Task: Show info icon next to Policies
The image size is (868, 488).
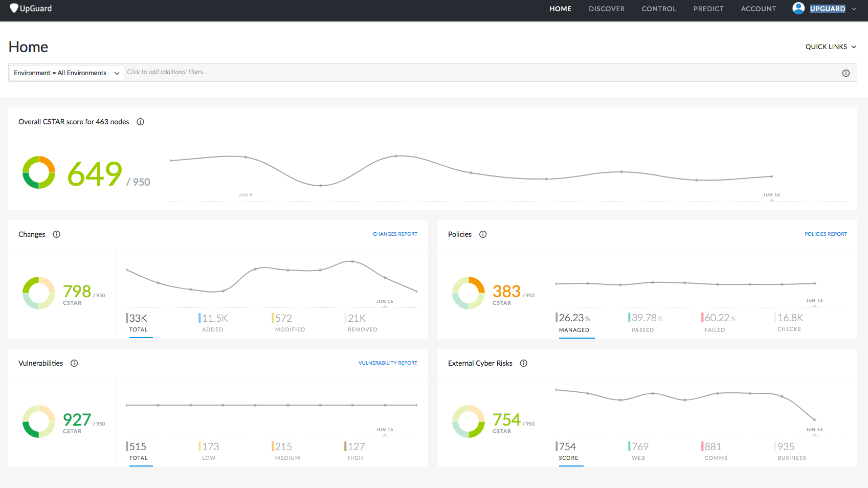Action: coord(483,234)
